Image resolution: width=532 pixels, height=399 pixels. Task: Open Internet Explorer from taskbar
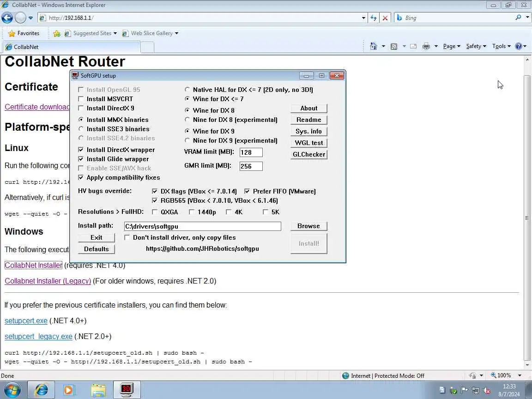(x=41, y=390)
